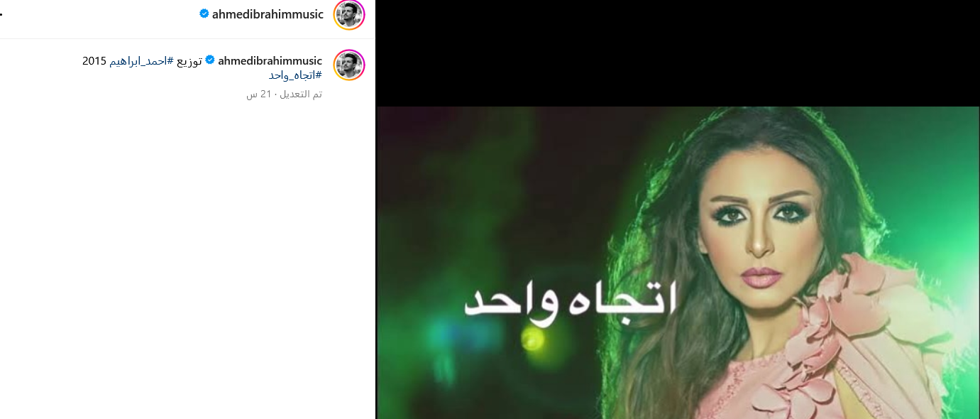This screenshot has width=980, height=419.
Task: Click the black bar above the video frame
Action: coord(678,53)
